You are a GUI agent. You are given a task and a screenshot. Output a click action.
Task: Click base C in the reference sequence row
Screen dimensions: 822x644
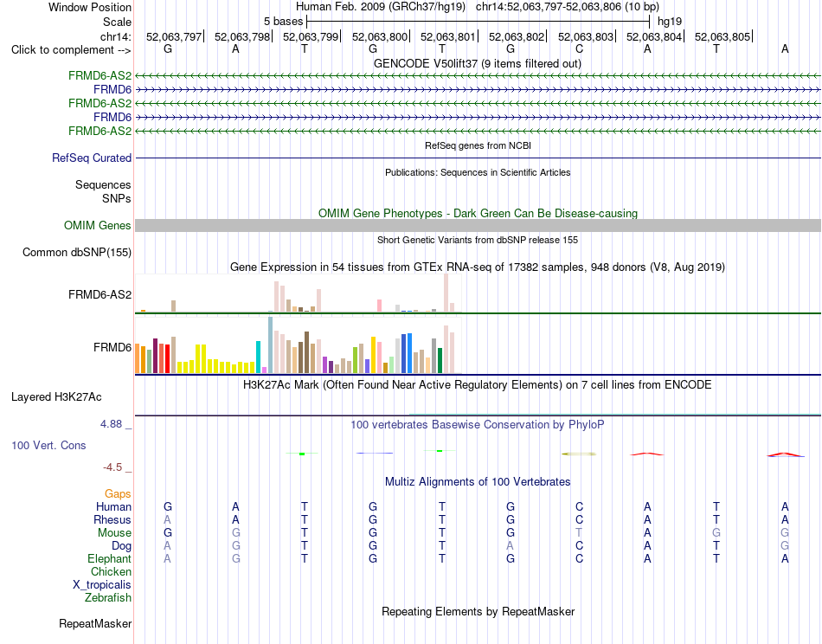579,49
